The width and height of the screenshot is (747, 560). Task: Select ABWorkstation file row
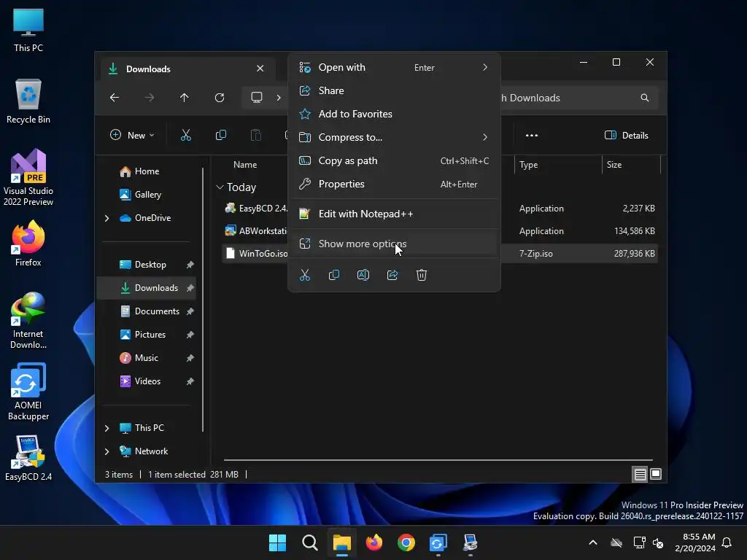255,231
